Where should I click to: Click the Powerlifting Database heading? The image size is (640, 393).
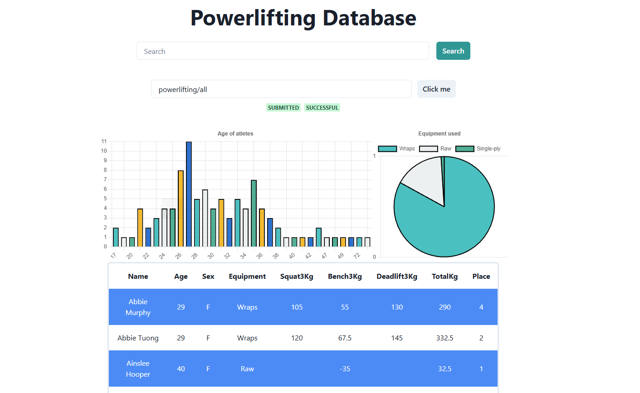(x=303, y=18)
